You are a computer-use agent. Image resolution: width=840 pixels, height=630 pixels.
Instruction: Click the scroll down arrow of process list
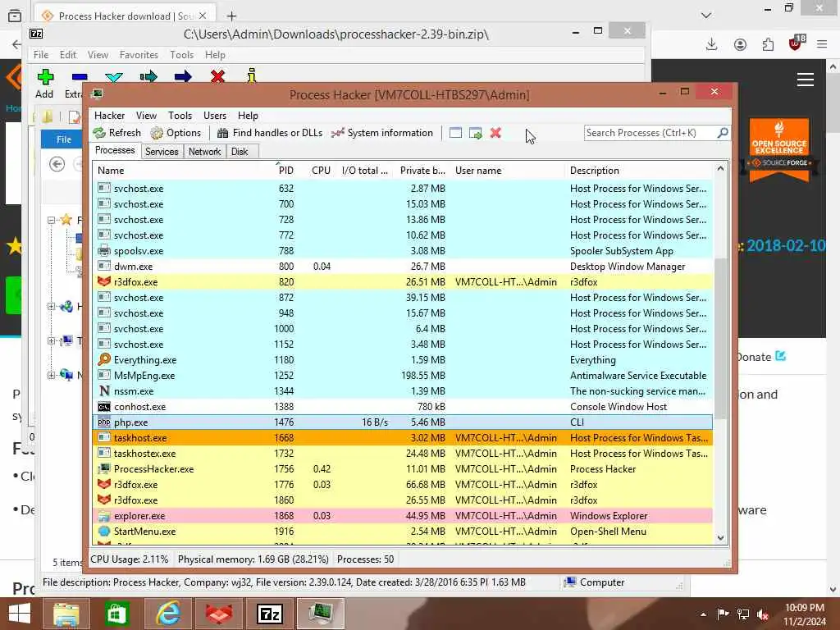[720, 538]
